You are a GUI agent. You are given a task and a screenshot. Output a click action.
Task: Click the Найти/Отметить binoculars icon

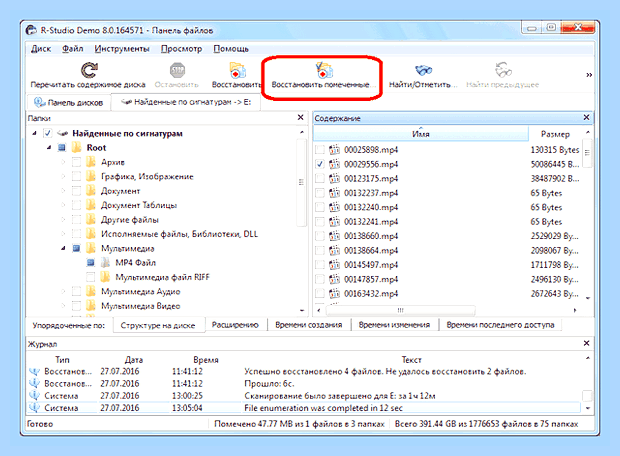pyautogui.click(x=423, y=70)
